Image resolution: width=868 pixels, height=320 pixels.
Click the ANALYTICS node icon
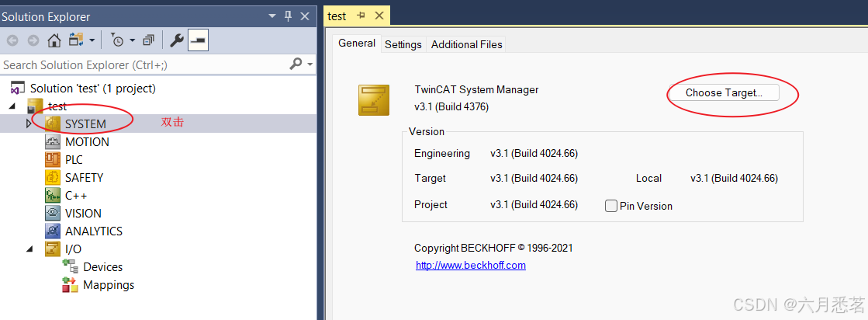[52, 231]
